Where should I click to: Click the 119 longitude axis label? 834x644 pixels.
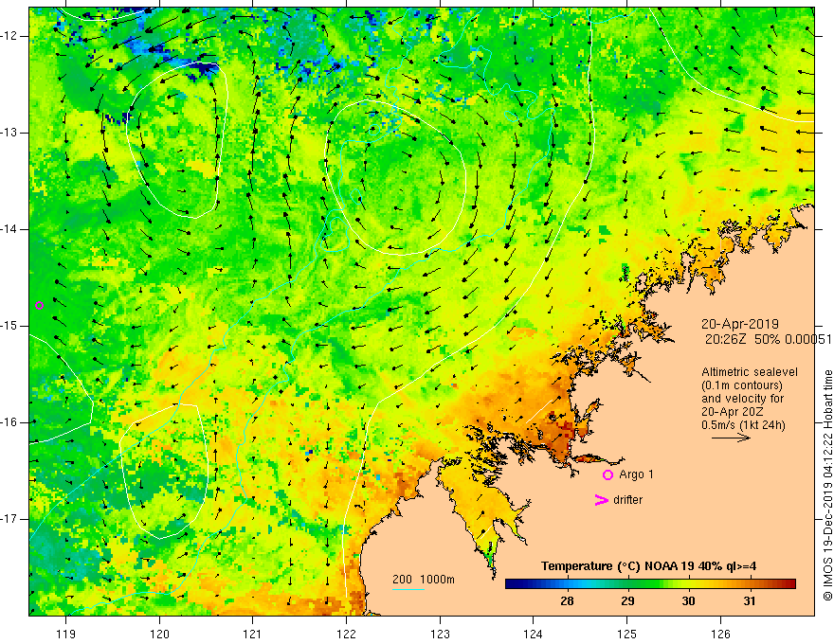[65, 634]
